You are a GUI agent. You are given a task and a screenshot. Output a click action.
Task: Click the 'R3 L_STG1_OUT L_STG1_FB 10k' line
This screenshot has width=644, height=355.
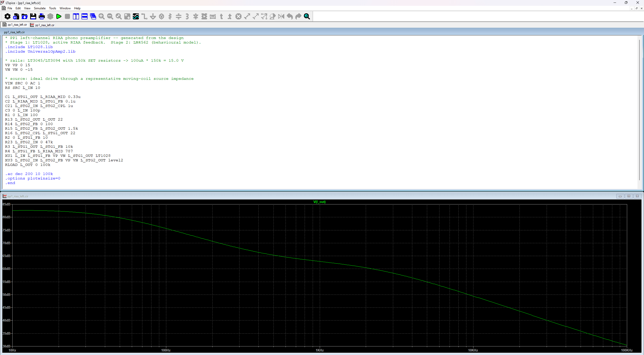click(39, 147)
